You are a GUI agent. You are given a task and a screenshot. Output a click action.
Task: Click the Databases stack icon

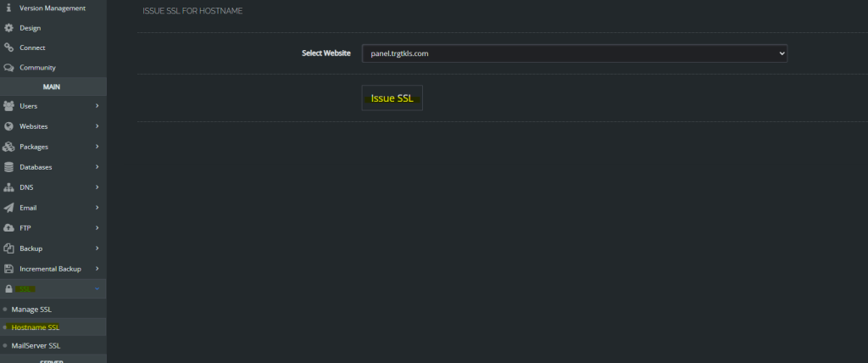point(8,167)
